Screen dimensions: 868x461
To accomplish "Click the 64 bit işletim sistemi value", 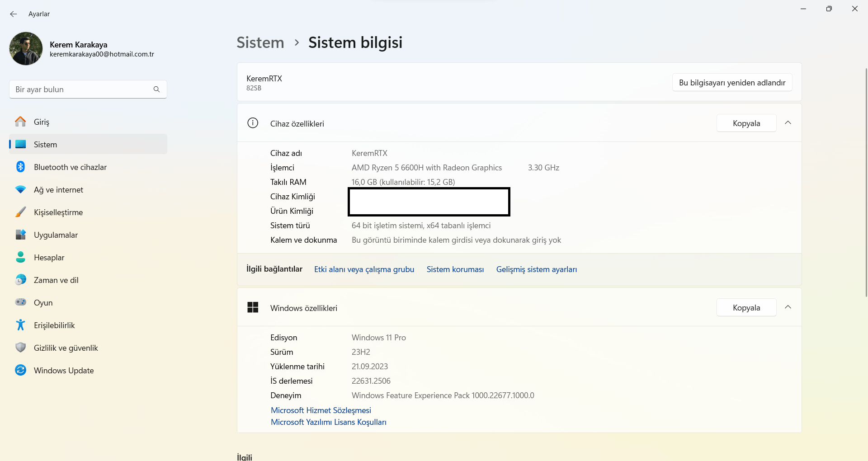I will [x=421, y=226].
